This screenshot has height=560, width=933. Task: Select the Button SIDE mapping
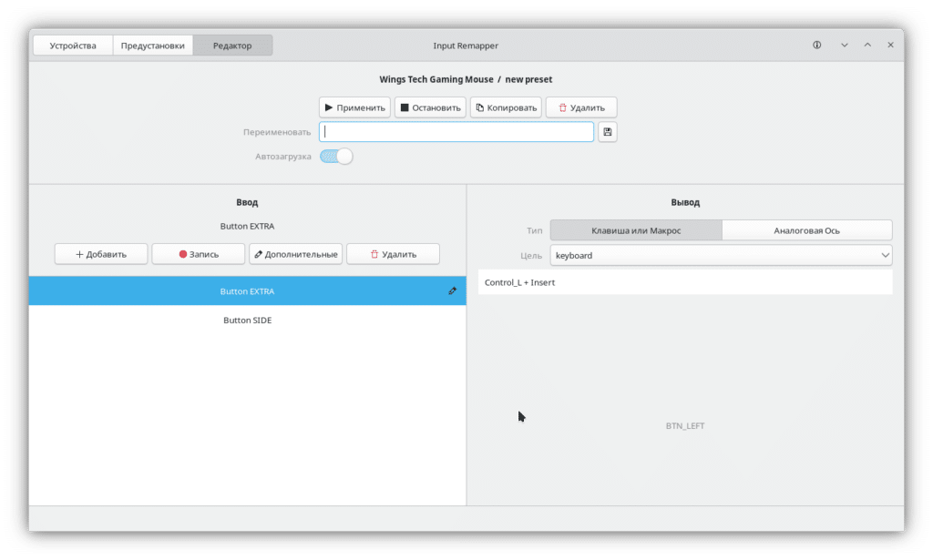coord(247,321)
